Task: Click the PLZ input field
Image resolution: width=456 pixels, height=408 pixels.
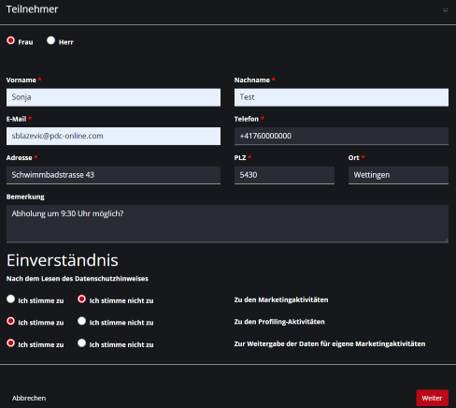Action: click(284, 175)
